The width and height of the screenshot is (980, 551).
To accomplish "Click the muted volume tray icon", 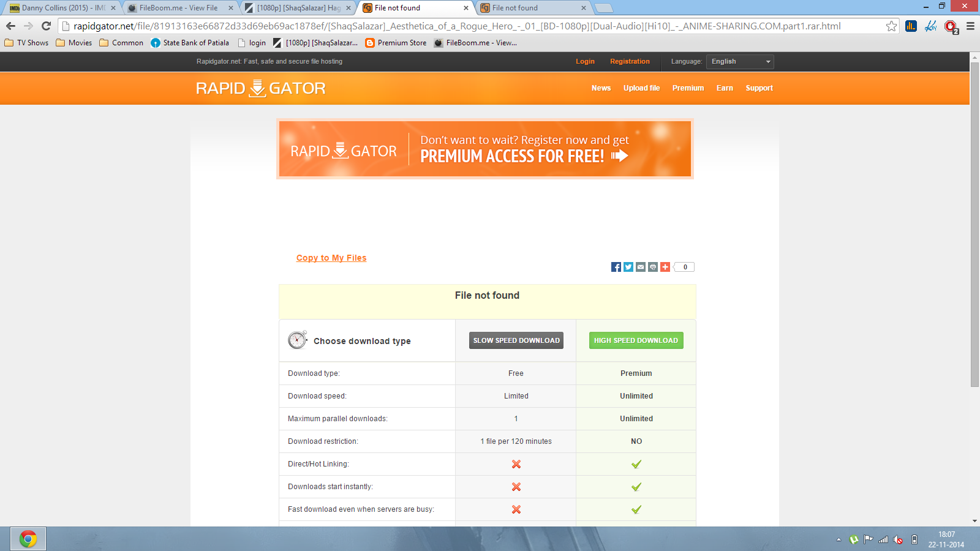I will (x=898, y=539).
